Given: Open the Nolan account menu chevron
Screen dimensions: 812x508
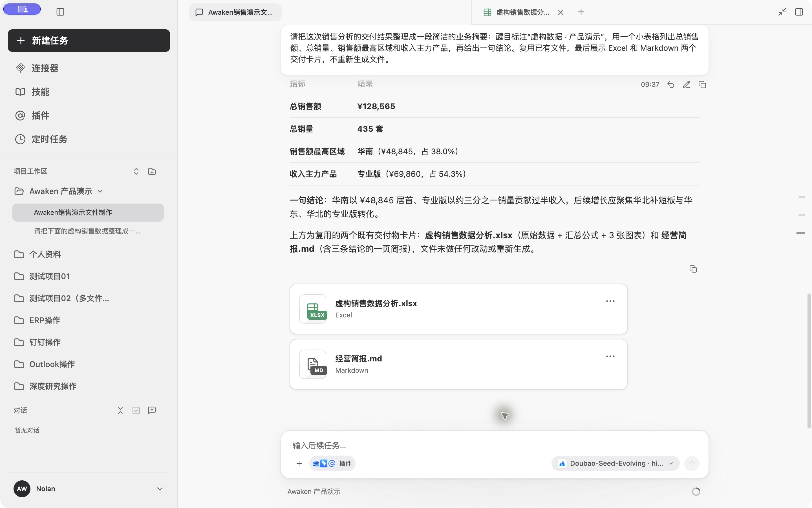Looking at the screenshot, I should 160,489.
